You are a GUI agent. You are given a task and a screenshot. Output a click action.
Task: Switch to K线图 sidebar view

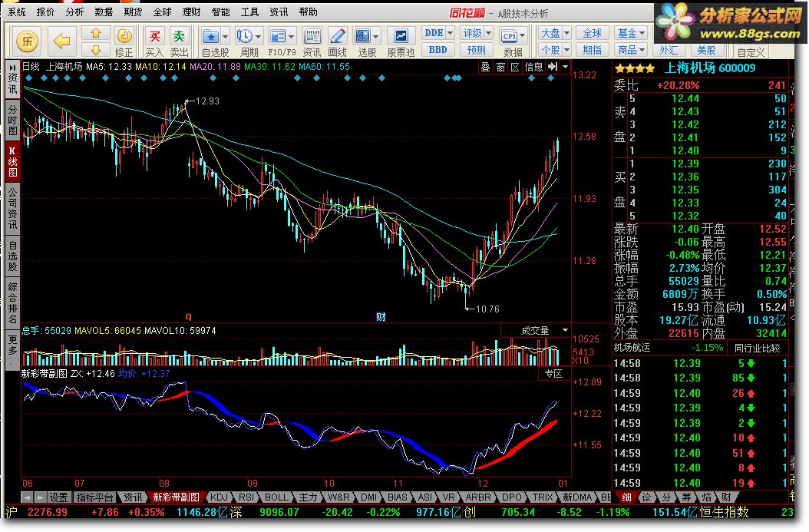pos(12,161)
